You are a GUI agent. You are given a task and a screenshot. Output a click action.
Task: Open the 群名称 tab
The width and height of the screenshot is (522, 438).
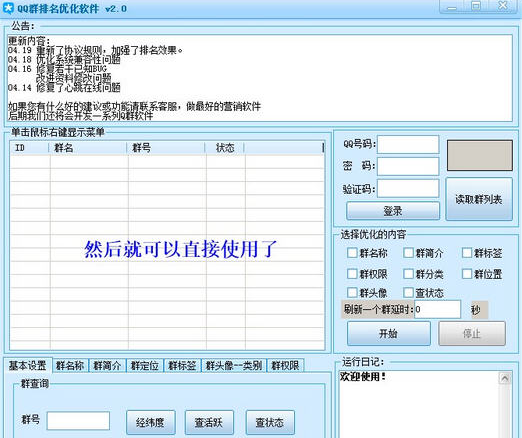pyautogui.click(x=70, y=366)
